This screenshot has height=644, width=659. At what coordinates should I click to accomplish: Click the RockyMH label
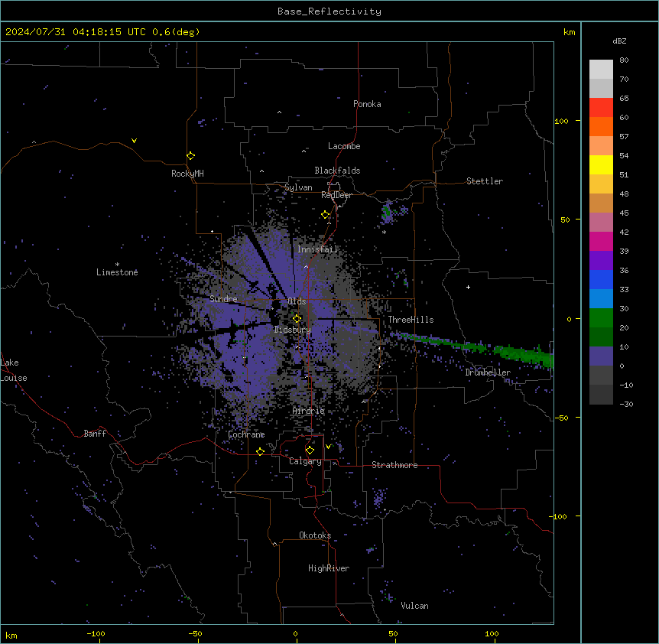(x=187, y=174)
